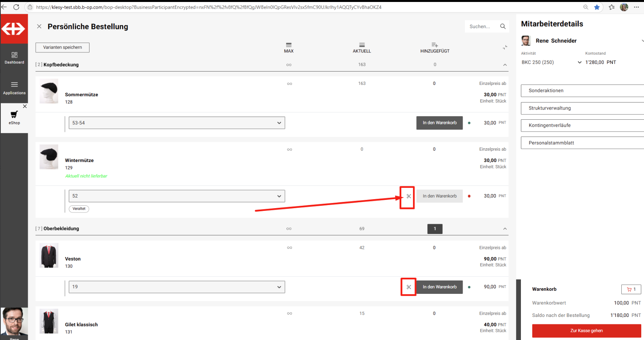Open Personalstammblatt
Screen dimensions: 644x340
[582, 143]
